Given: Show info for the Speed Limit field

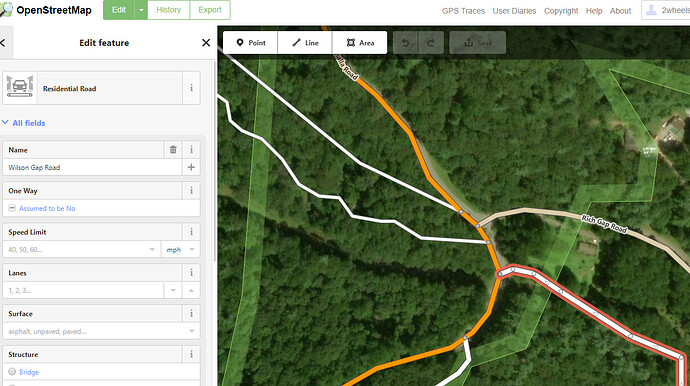Looking at the screenshot, I should click(x=191, y=232).
